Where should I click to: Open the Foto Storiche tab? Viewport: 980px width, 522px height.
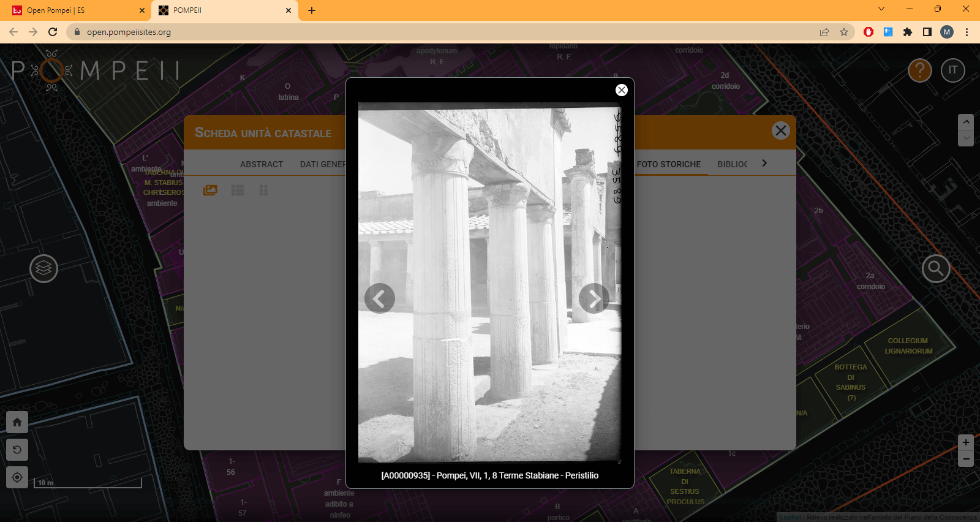668,164
